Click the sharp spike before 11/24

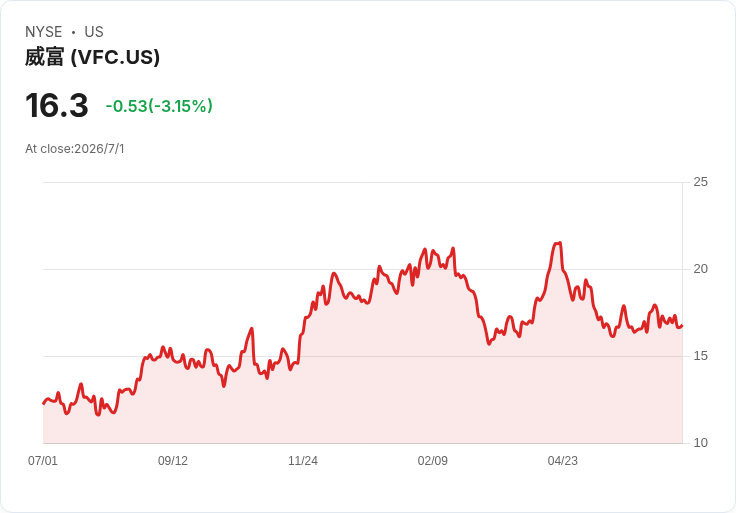point(252,329)
